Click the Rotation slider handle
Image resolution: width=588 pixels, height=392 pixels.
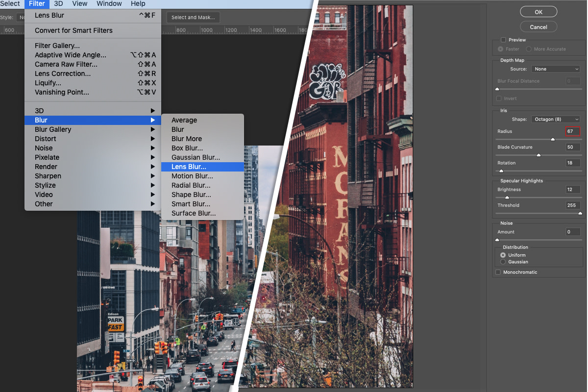[x=501, y=171]
